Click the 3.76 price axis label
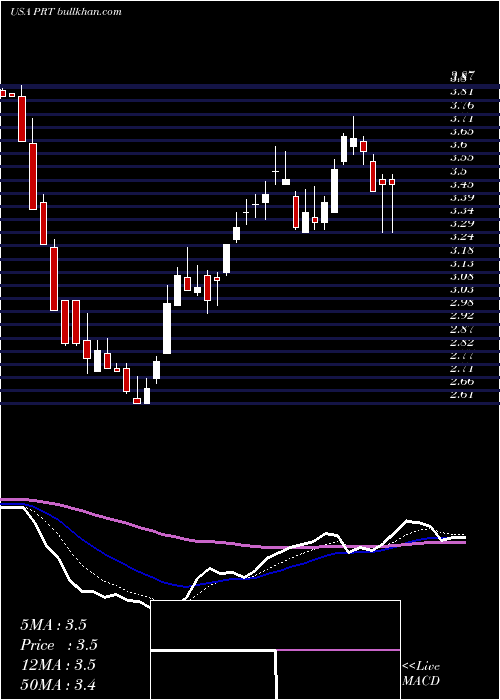Screen dimensions: 500x700 tap(462, 105)
